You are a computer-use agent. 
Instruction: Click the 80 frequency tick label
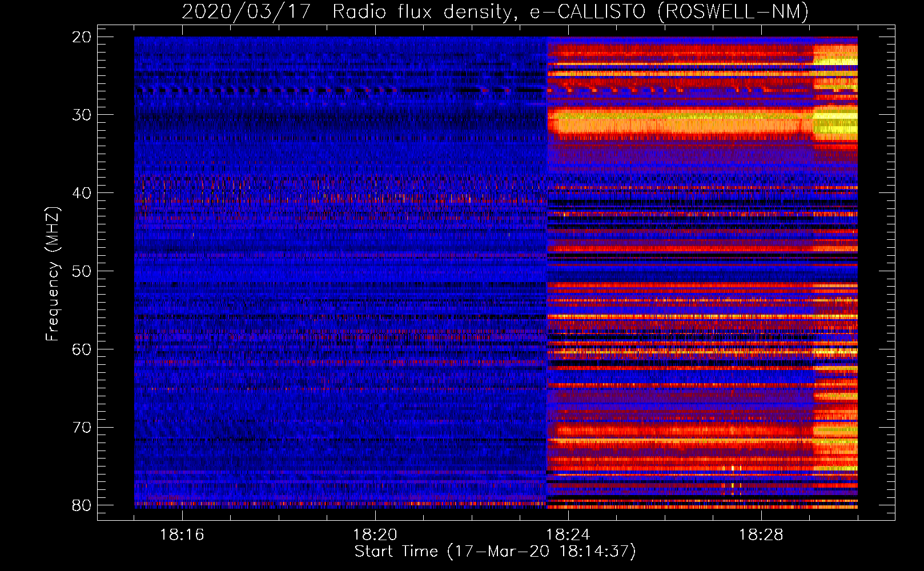tap(82, 505)
